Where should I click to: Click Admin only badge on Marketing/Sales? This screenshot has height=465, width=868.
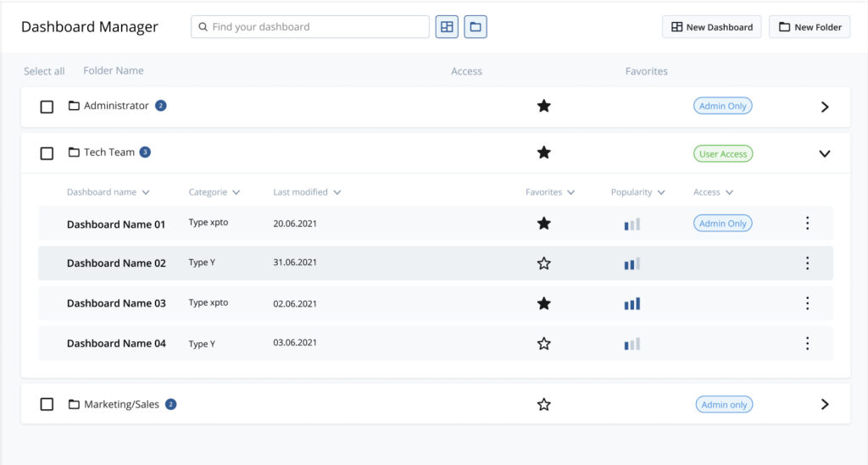(724, 404)
